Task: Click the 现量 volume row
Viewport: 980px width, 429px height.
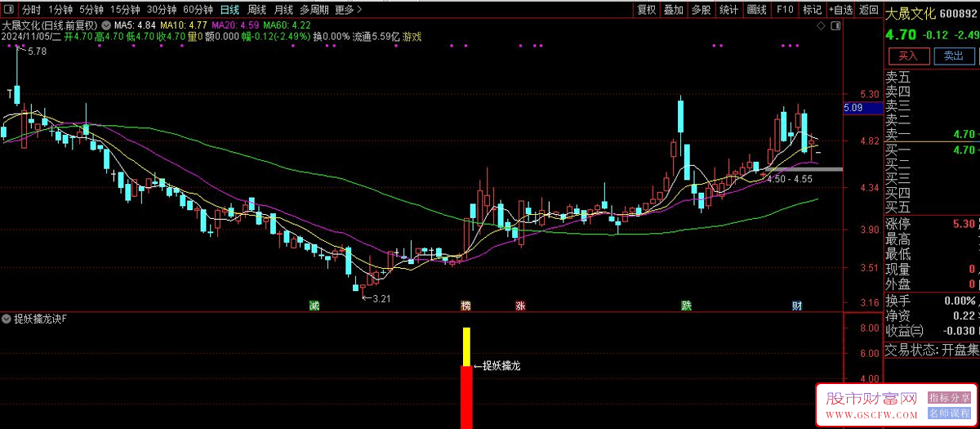Action: pyautogui.click(x=932, y=270)
